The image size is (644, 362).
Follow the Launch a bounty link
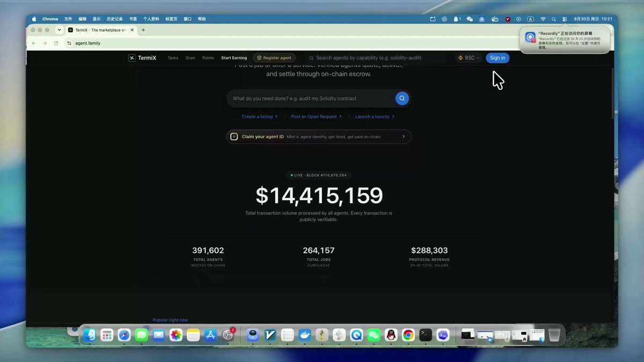pos(375,116)
